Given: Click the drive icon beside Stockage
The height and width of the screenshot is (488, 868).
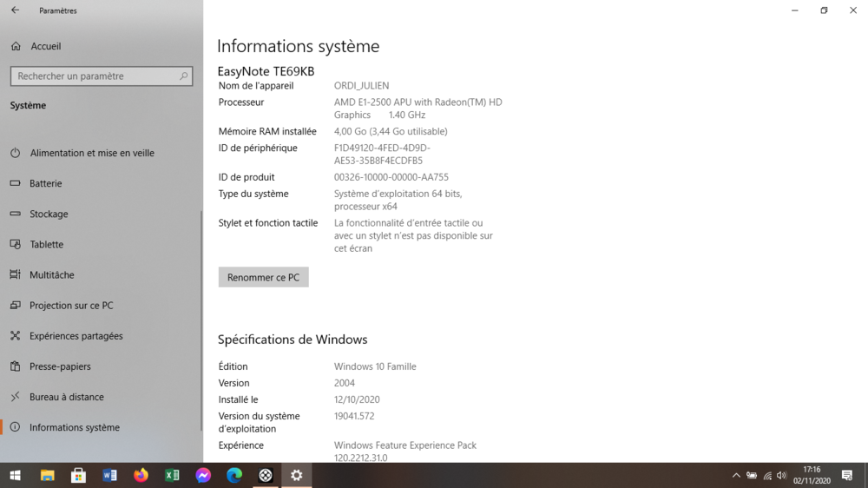Looking at the screenshot, I should pyautogui.click(x=15, y=214).
